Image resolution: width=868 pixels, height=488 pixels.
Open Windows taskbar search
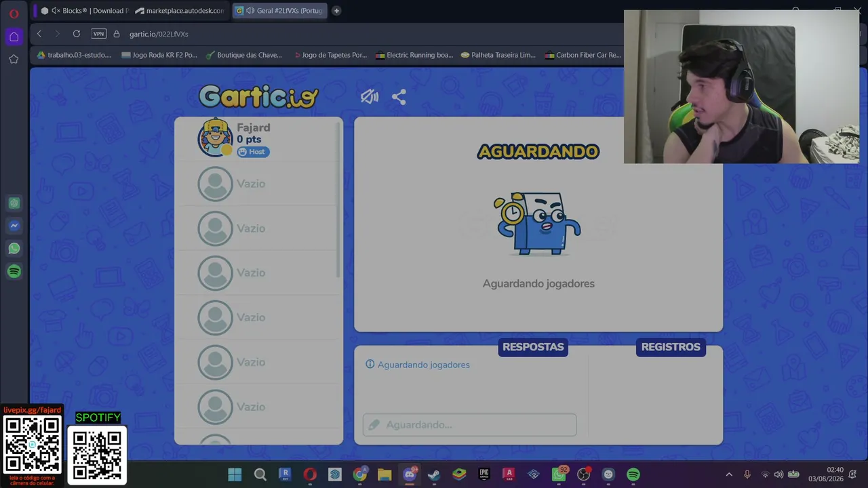[x=260, y=474]
